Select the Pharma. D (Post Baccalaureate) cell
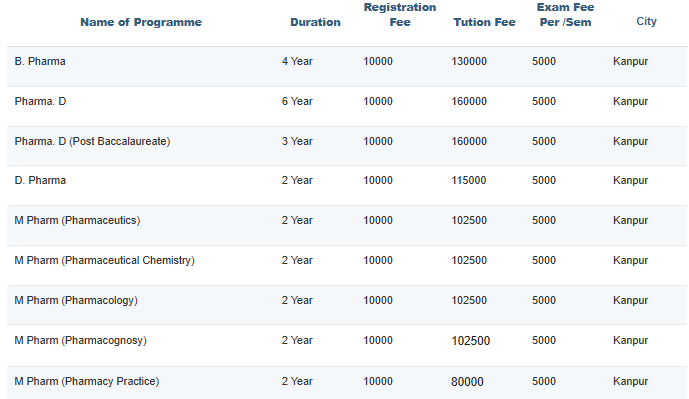 coord(92,141)
